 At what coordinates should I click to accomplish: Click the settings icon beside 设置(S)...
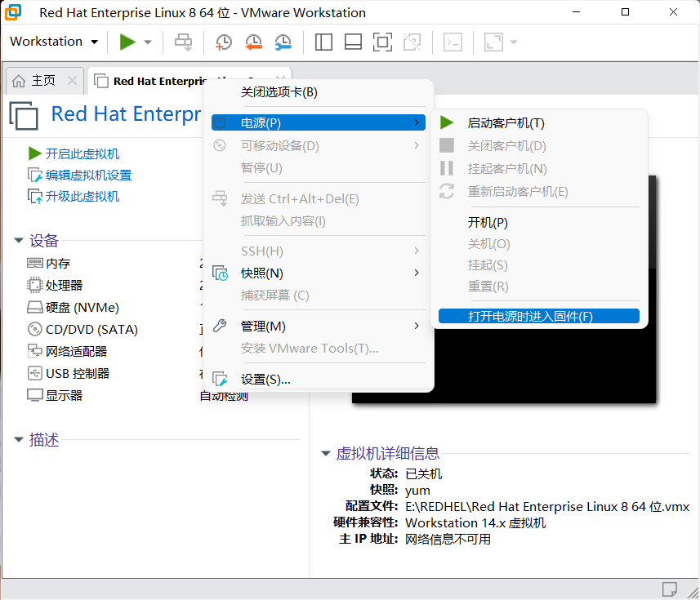point(220,379)
